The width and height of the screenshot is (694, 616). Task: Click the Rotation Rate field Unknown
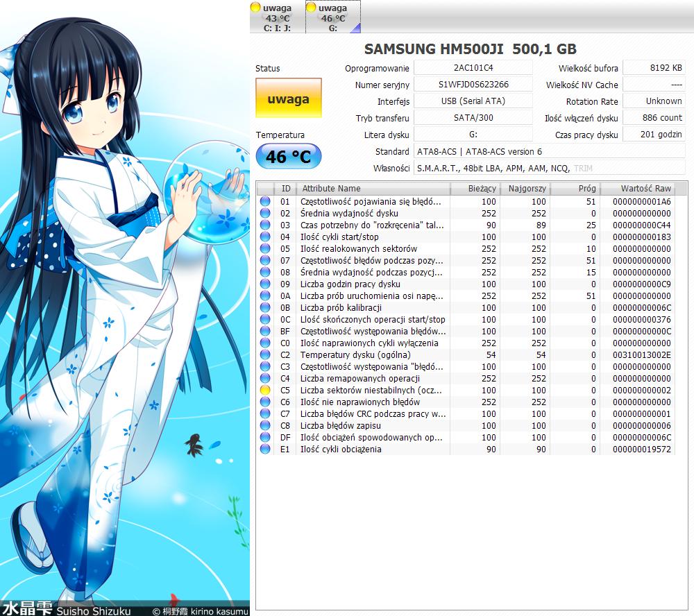coord(654,101)
